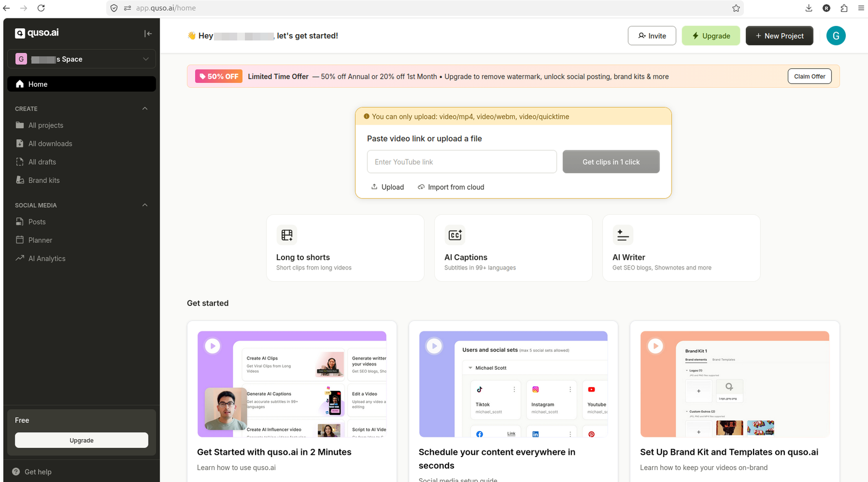Screen dimensions: 868x482
Task: Click the All downloads file icon
Action: tap(20, 144)
